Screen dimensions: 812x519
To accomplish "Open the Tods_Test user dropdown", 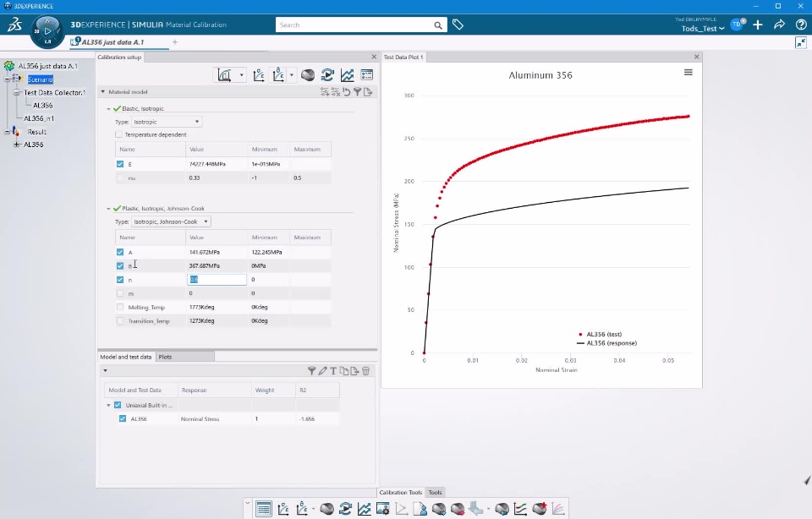I will pyautogui.click(x=703, y=29).
